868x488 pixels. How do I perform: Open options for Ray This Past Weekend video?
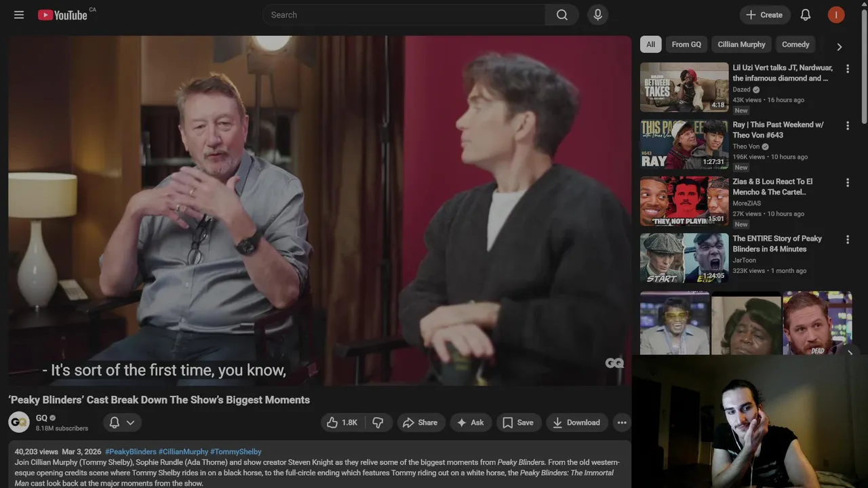(x=847, y=125)
